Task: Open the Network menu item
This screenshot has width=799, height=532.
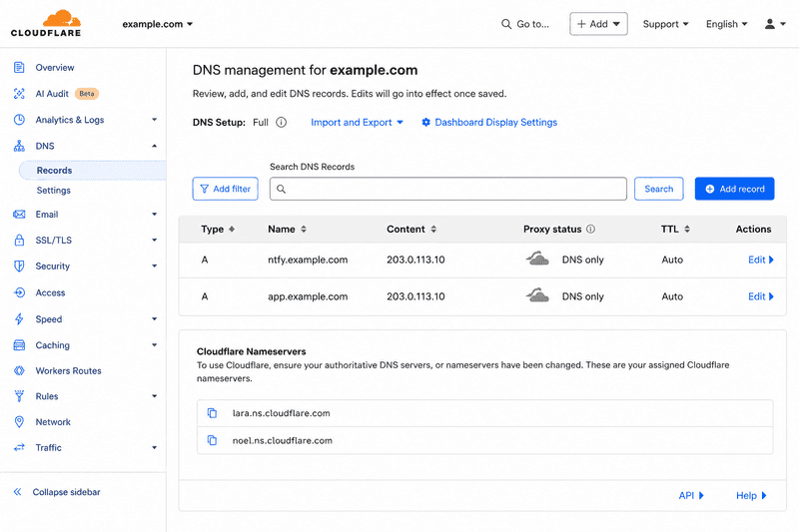Action: coord(53,421)
